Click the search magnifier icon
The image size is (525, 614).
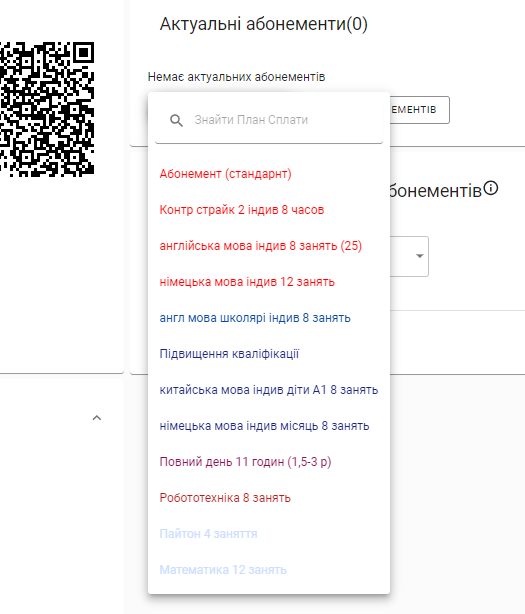(x=176, y=120)
